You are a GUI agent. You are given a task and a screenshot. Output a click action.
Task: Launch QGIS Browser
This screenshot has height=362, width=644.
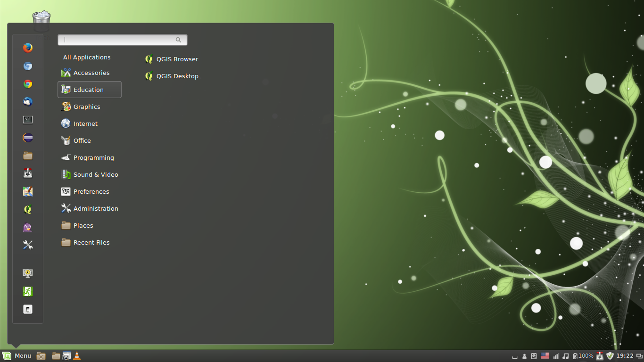(x=172, y=59)
